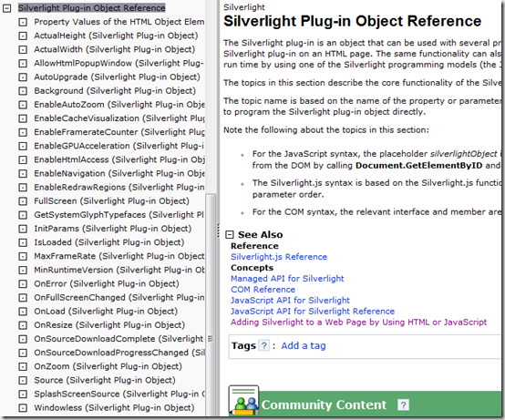Click the node icon beside OnZoom
This screenshot has width=505, height=420.
(23, 367)
